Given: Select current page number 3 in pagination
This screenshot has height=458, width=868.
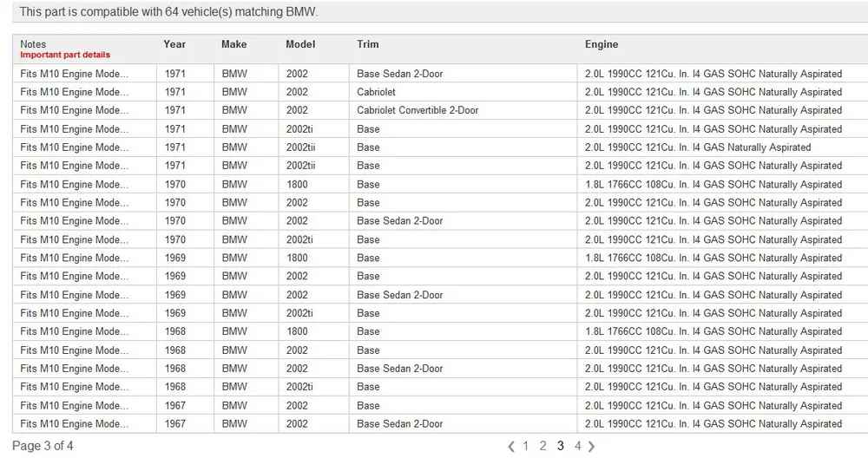Looking at the screenshot, I should click(x=560, y=446).
